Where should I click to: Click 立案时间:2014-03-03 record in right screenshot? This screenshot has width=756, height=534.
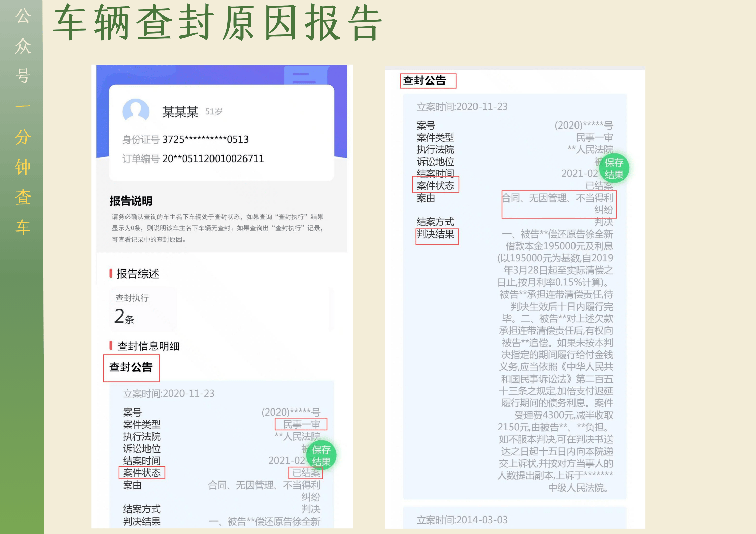pyautogui.click(x=462, y=520)
